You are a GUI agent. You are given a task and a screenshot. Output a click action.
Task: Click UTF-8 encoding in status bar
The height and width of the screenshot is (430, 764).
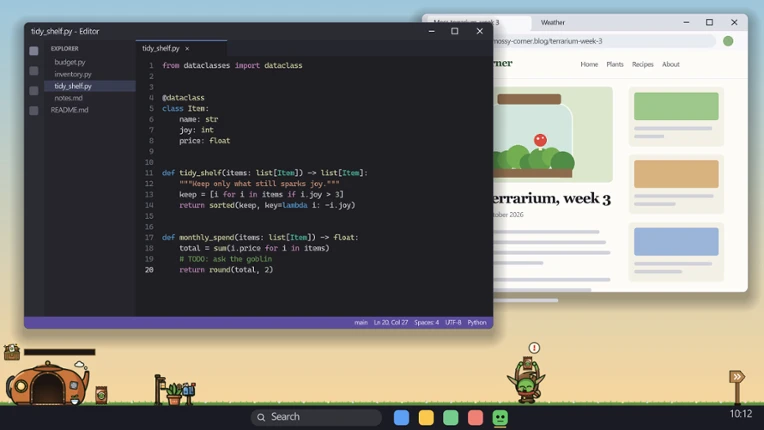(453, 322)
